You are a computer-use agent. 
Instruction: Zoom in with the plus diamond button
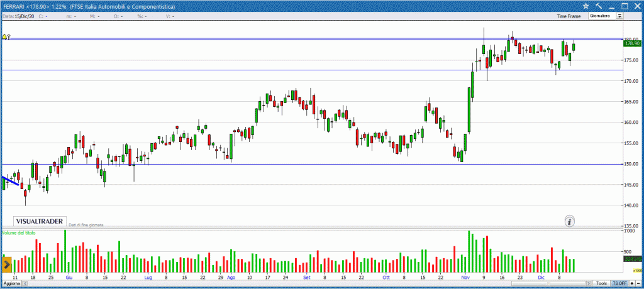[x=631, y=284]
